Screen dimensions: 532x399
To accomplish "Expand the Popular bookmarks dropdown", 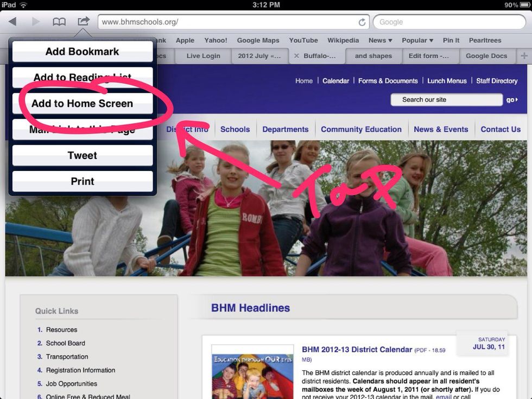I will point(417,40).
